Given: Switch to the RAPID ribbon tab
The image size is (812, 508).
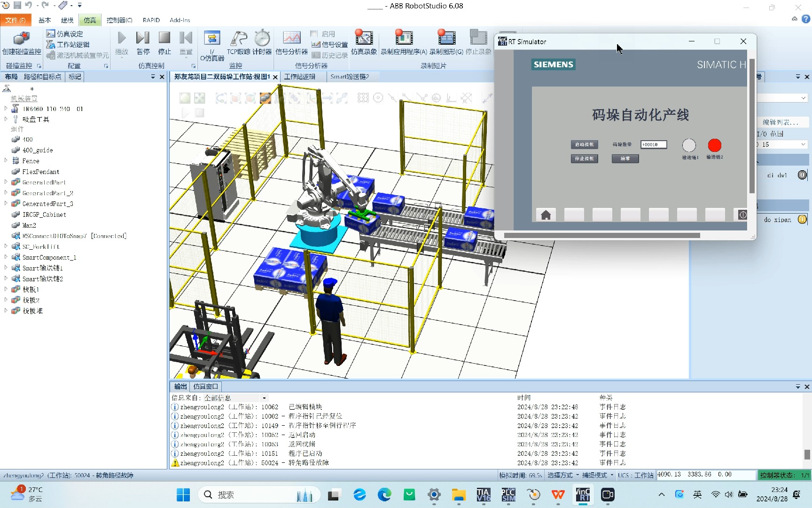Looking at the screenshot, I should click(151, 20).
